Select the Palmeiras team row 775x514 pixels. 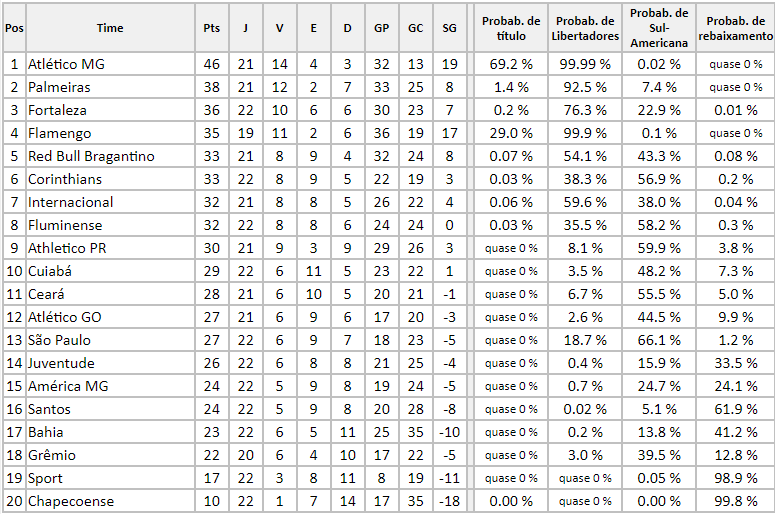click(388, 87)
